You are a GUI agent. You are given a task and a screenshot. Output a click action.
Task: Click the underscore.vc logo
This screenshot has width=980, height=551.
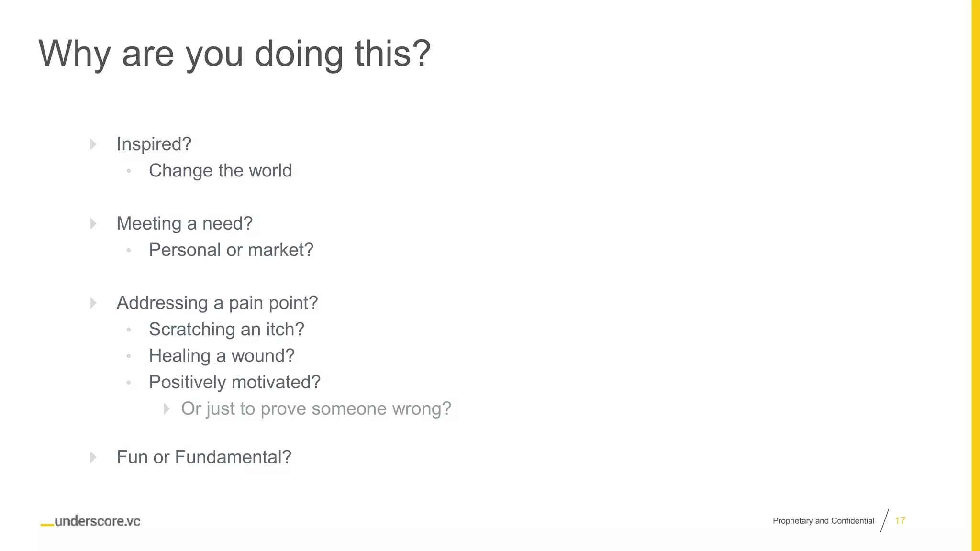pos(90,521)
